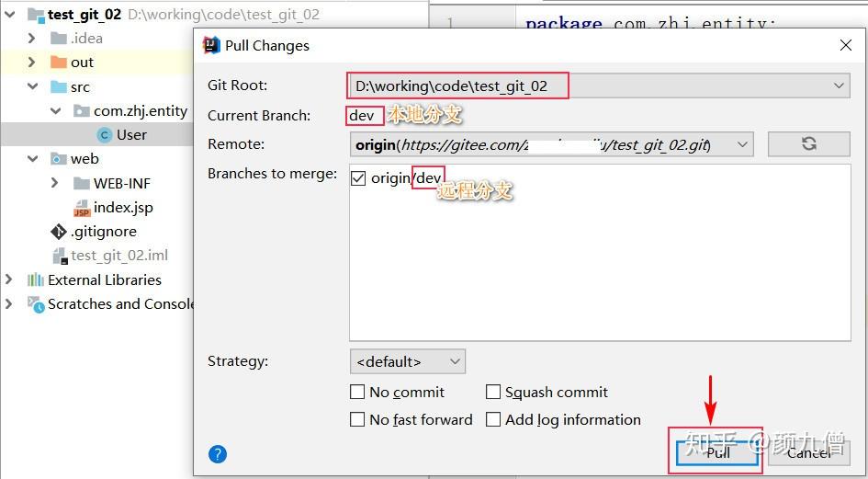Select the orange out folder icon
Image resolution: width=868 pixels, height=479 pixels.
coord(58,63)
